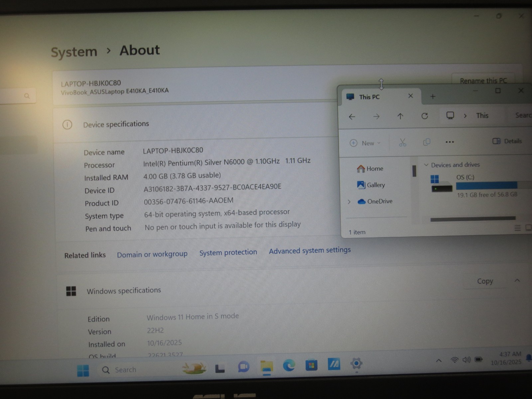Minimize the File Explorer window
Viewport: 532px width, 399px height.
coord(475,90)
